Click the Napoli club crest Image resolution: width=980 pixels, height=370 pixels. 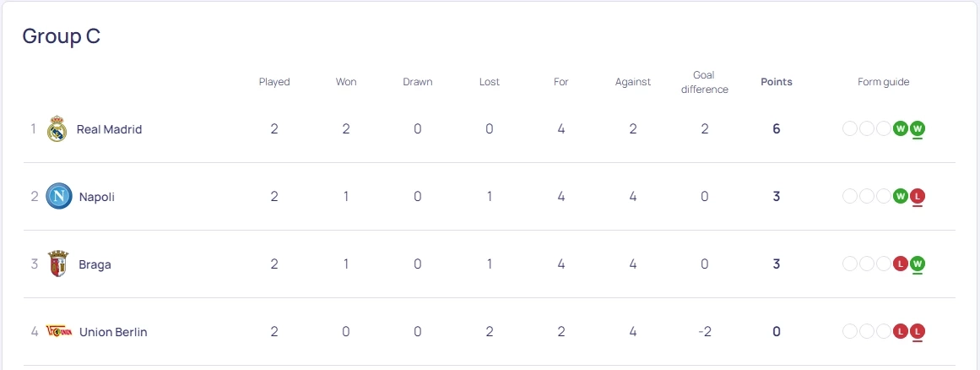tap(58, 197)
